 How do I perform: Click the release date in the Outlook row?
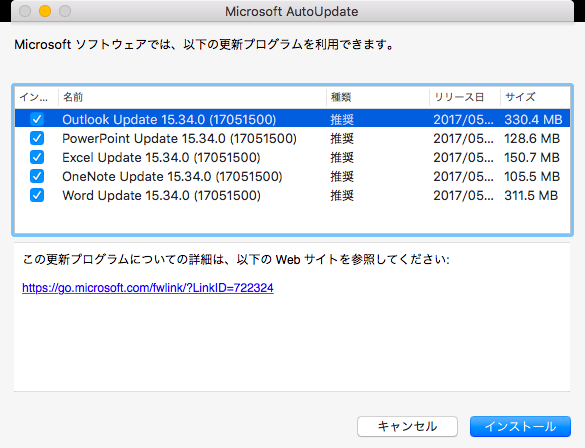(x=463, y=119)
